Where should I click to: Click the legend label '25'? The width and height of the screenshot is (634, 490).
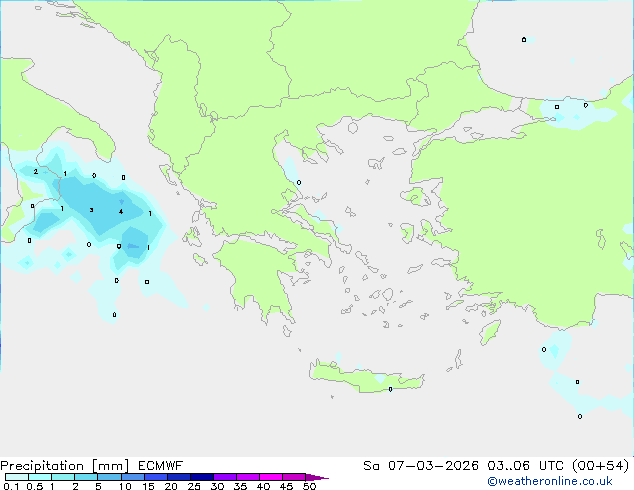click(x=194, y=486)
